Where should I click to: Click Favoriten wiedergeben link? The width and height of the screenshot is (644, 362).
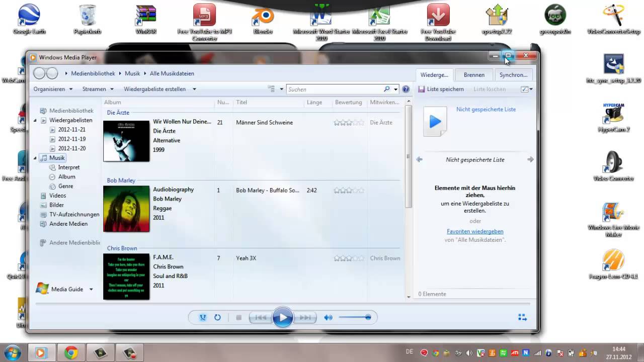click(x=475, y=231)
